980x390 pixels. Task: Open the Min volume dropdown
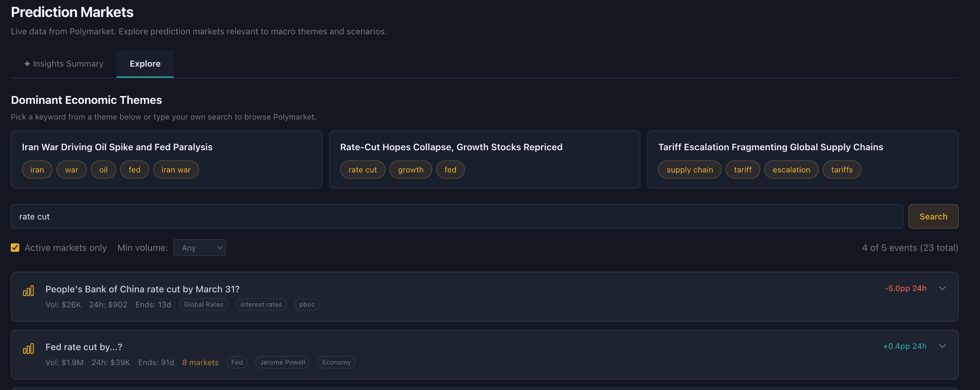[x=199, y=247]
